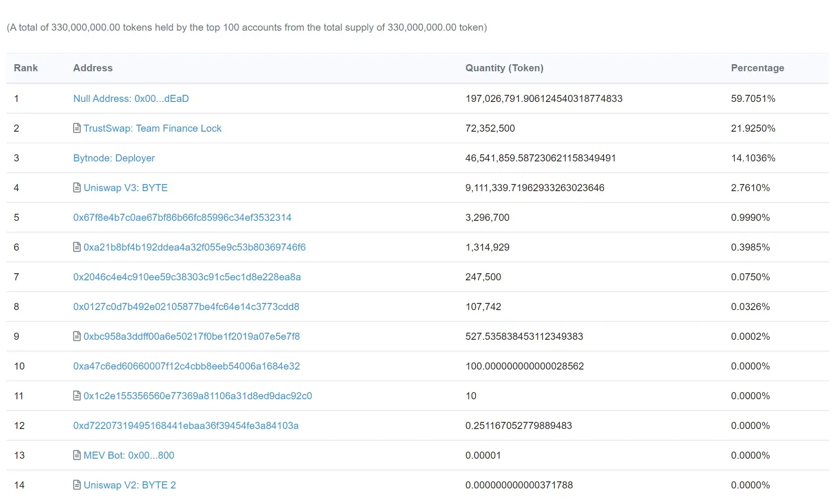Click percentage 0.3985%

pyautogui.click(x=750, y=247)
